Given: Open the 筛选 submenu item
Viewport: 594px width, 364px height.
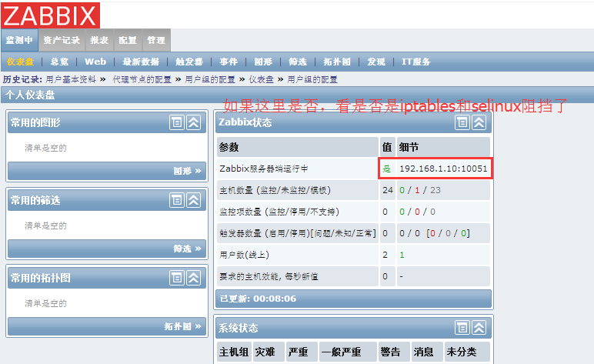Looking at the screenshot, I should 297,62.
